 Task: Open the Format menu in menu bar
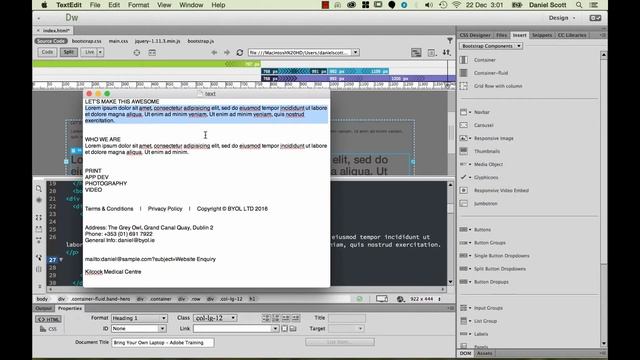click(138, 5)
